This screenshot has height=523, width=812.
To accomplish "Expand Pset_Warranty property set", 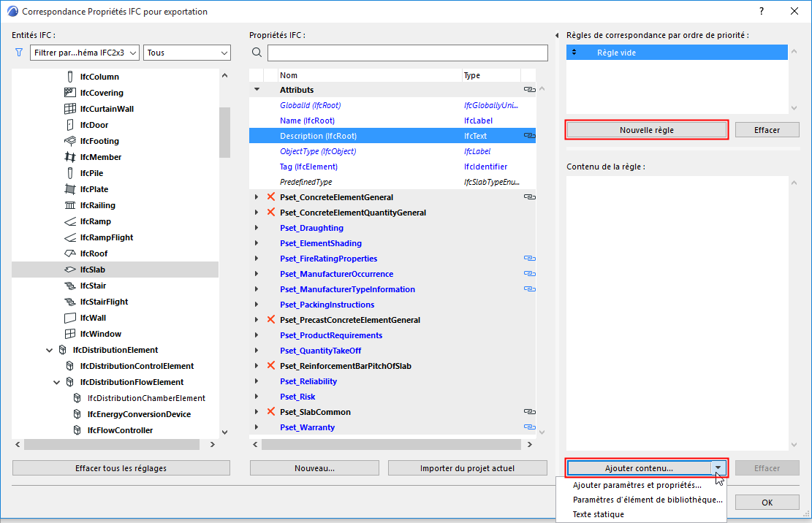I will tap(257, 427).
